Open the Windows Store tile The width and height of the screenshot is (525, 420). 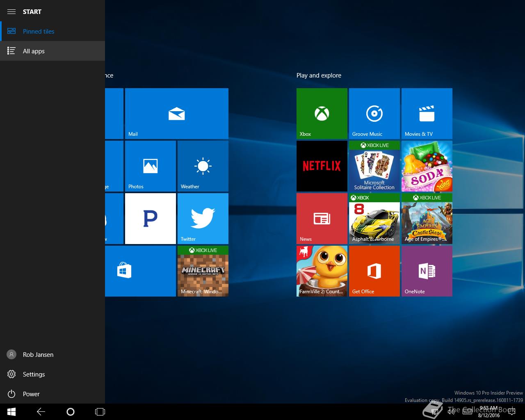[140, 271]
